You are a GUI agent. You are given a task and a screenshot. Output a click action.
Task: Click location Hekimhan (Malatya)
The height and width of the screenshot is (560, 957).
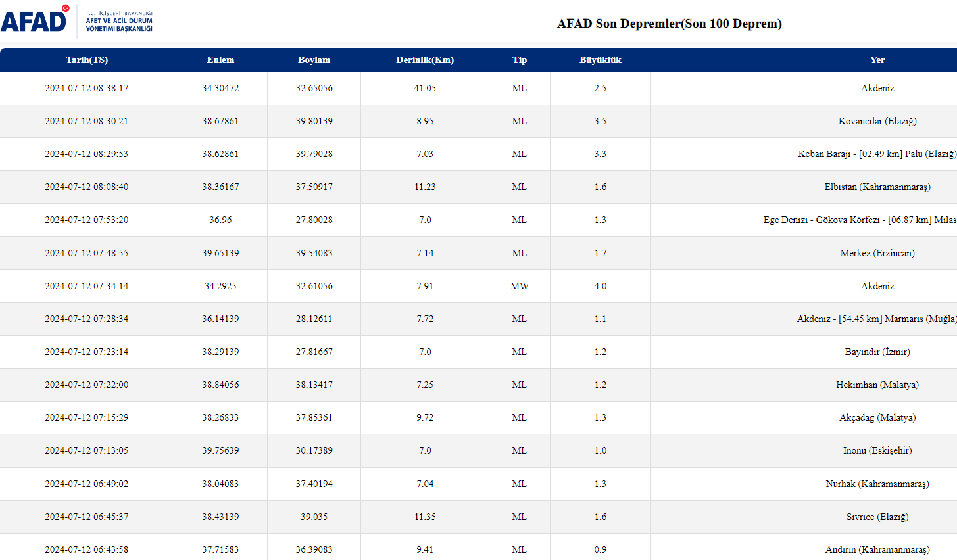click(x=877, y=385)
